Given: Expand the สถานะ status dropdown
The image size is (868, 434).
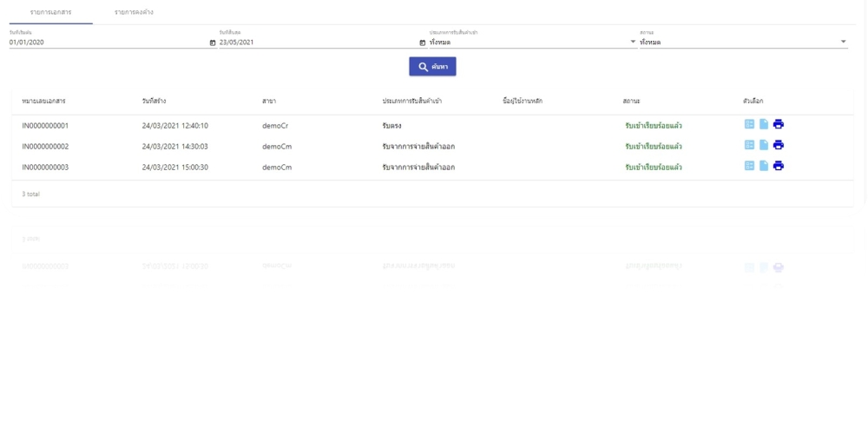Looking at the screenshot, I should [843, 42].
